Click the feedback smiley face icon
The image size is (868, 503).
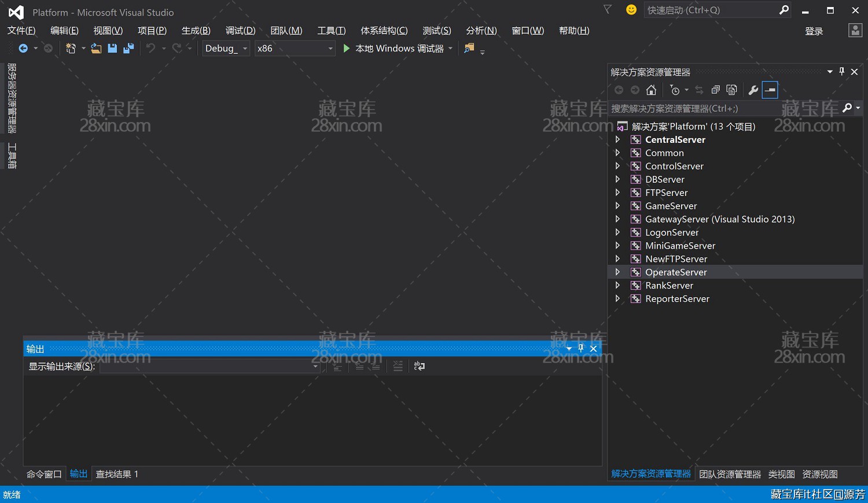[x=631, y=10]
